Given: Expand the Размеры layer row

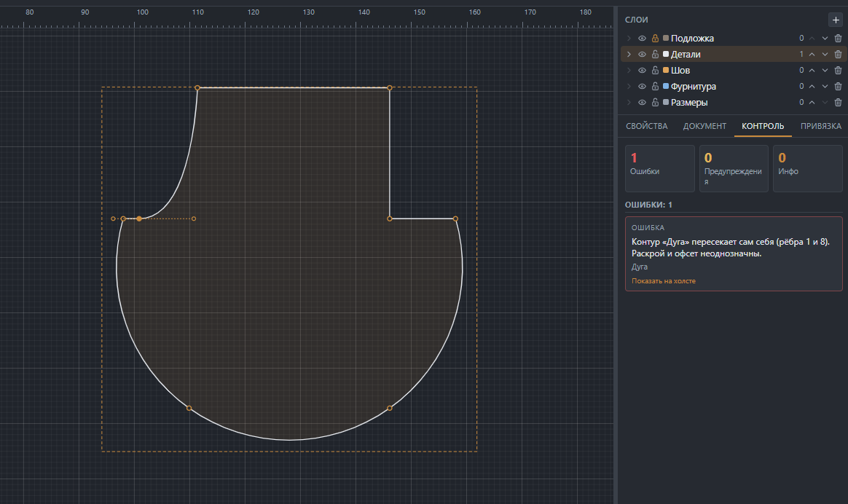Looking at the screenshot, I should pos(629,102).
